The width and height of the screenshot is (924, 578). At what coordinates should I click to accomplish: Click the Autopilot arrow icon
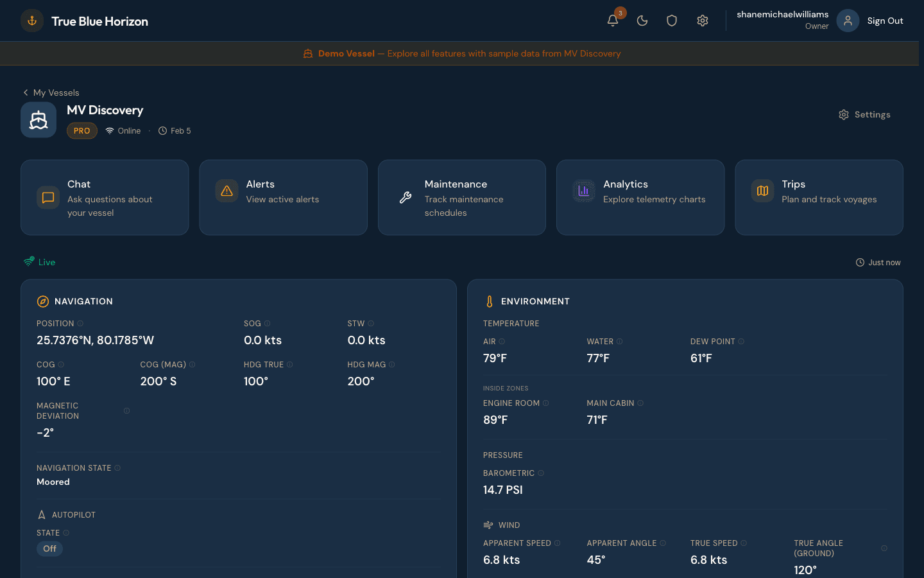(x=41, y=514)
